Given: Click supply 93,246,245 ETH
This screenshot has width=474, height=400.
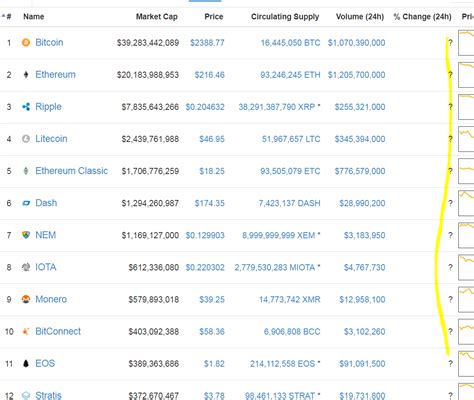Looking at the screenshot, I should pos(290,75).
